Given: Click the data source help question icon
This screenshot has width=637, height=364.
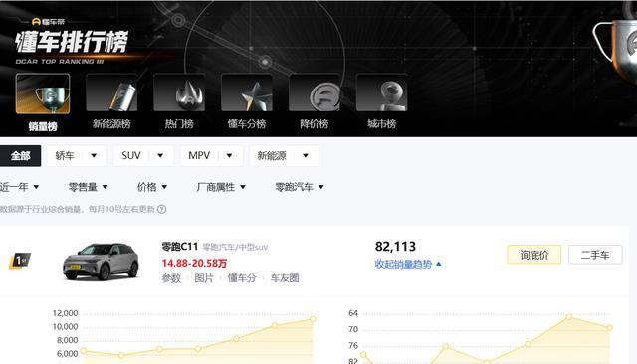Looking at the screenshot, I should tap(161, 210).
